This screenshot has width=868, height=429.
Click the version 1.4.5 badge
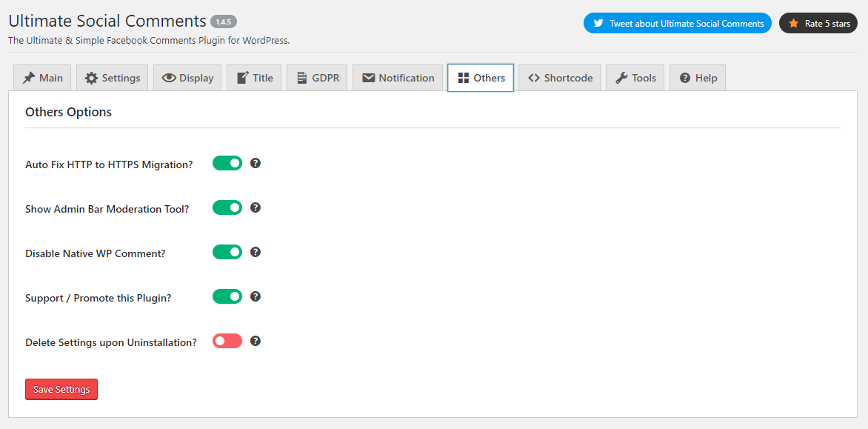[x=224, y=21]
